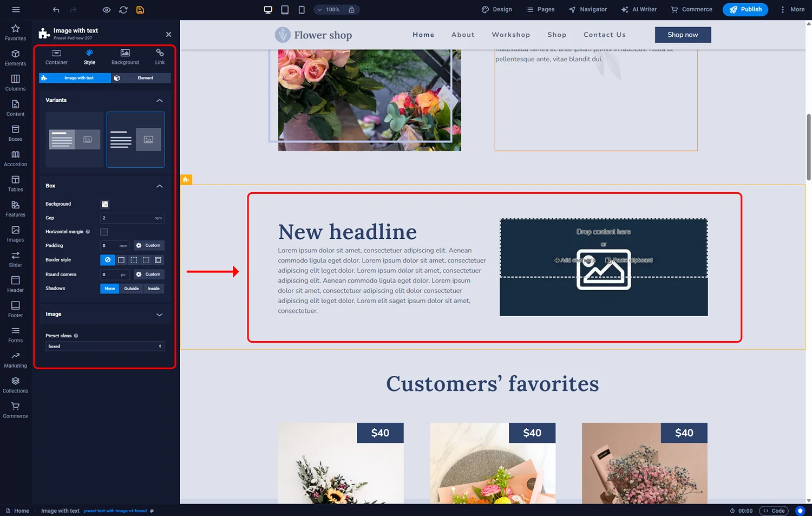812x516 pixels.
Task: Select Inside shadows option
Action: (154, 289)
